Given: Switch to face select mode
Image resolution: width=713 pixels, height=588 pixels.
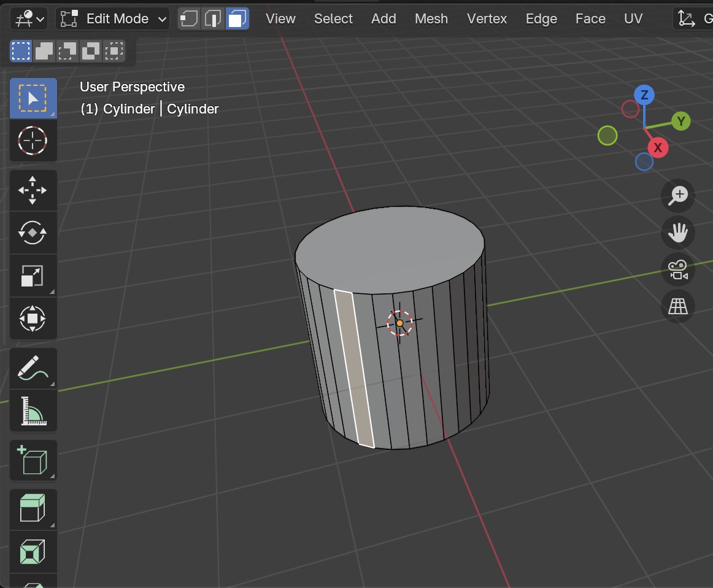Looking at the screenshot, I should (x=237, y=18).
